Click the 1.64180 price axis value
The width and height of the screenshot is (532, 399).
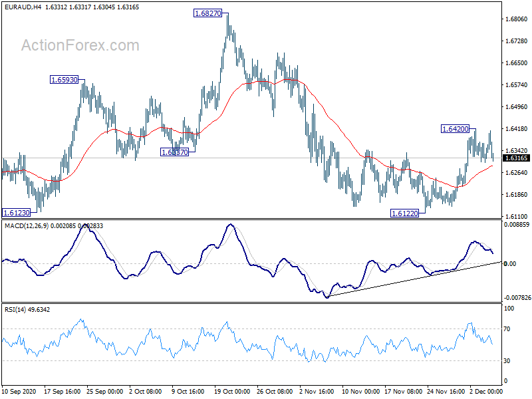click(517, 128)
